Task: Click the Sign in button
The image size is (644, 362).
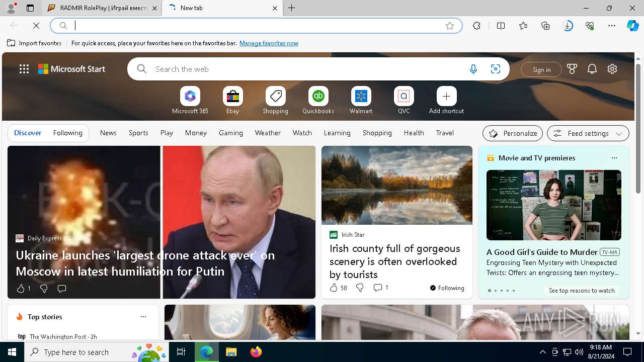Action: tap(541, 69)
